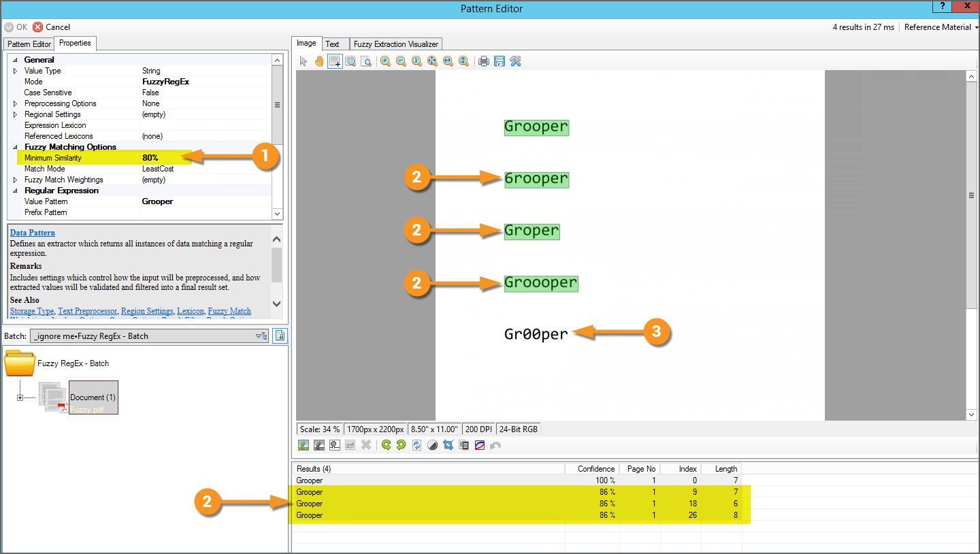Click the invert contrast circle icon
The height and width of the screenshot is (554, 980).
coord(432,445)
